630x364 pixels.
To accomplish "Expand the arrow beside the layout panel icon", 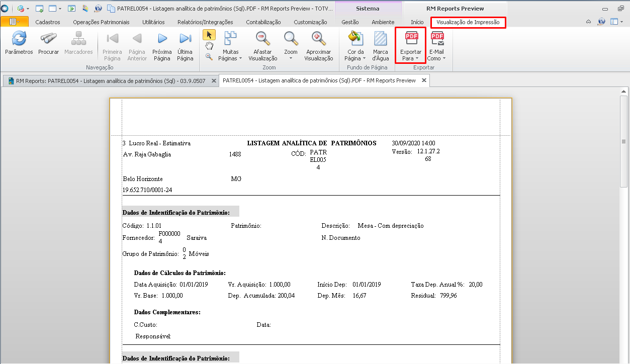I will [x=621, y=22].
